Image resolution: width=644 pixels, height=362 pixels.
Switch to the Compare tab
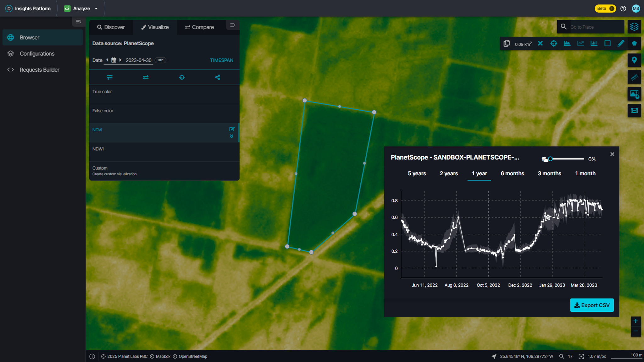(199, 27)
